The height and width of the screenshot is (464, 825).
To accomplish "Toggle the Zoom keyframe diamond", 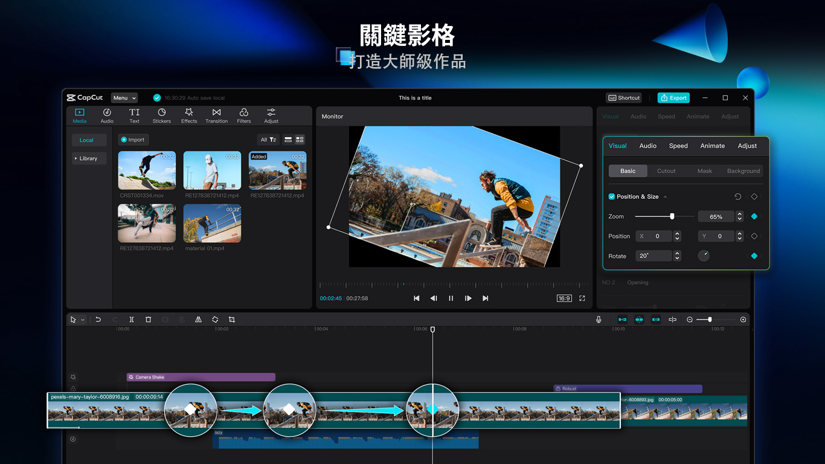I will click(754, 216).
